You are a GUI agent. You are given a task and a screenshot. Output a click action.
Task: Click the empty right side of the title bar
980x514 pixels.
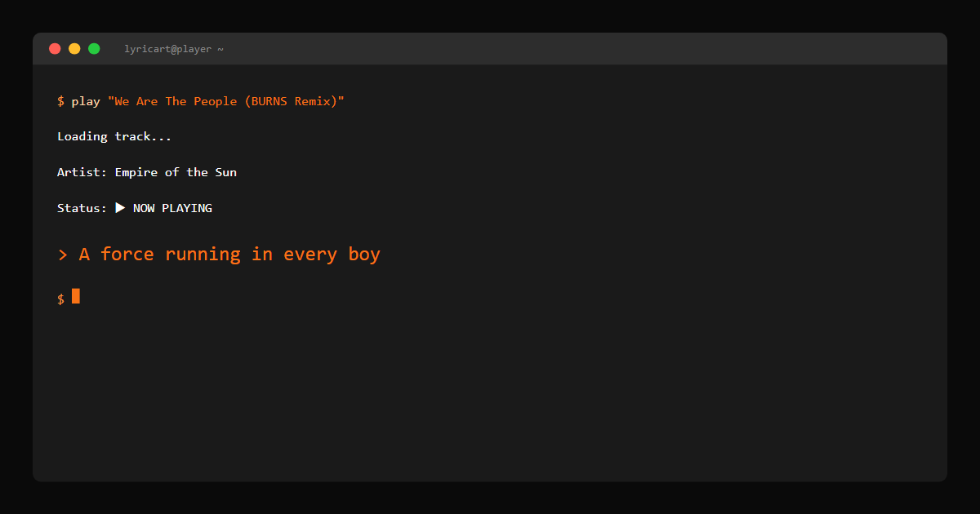(x=653, y=49)
